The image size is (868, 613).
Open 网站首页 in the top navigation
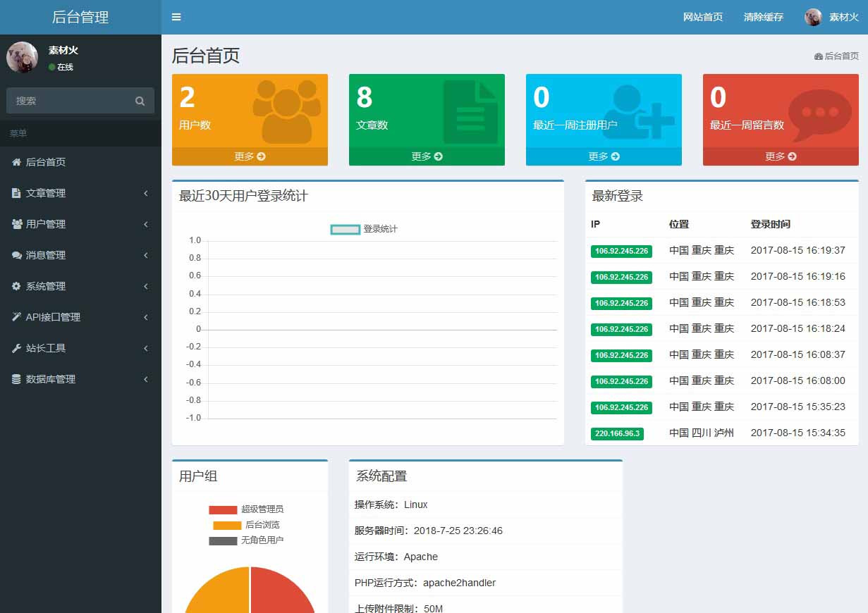[702, 17]
